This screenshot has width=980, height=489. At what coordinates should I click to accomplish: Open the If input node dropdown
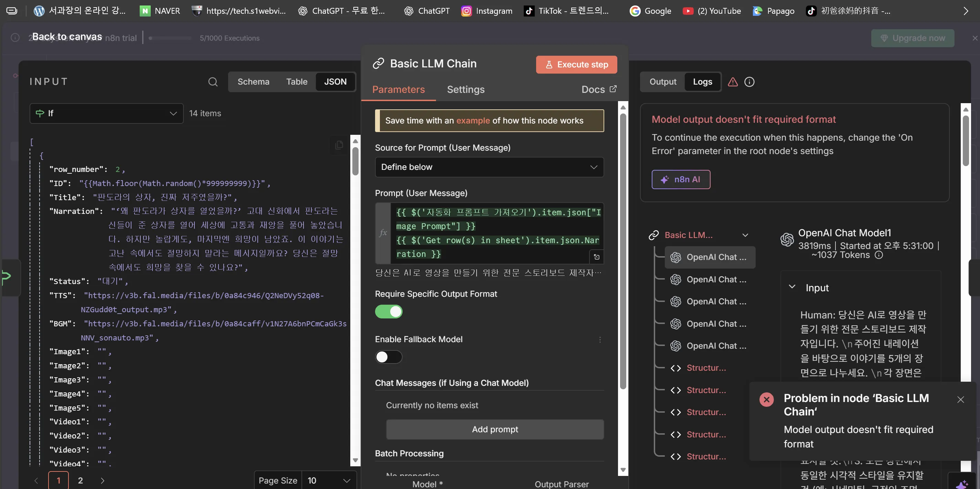pyautogui.click(x=107, y=113)
